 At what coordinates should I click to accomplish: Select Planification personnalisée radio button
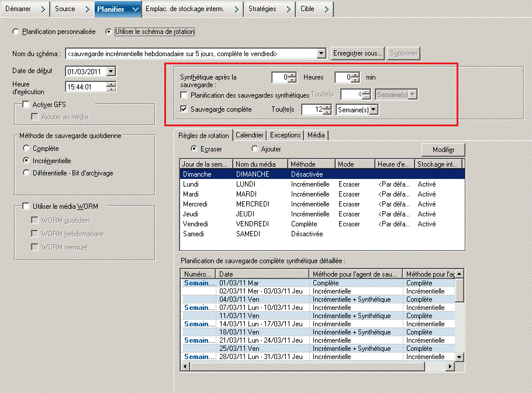16,32
